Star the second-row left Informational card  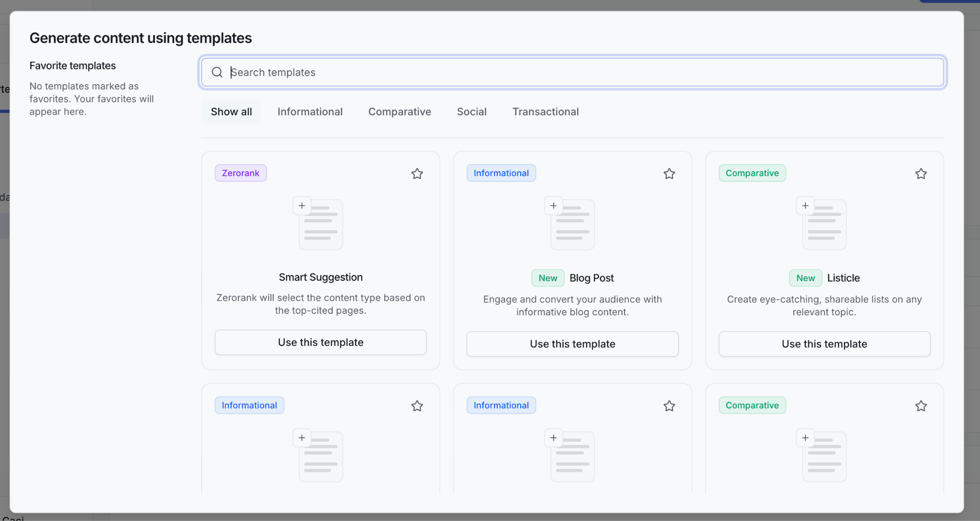click(417, 406)
